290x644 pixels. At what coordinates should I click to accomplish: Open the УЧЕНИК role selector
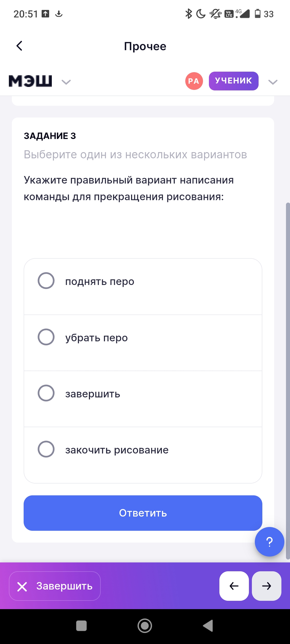(234, 81)
